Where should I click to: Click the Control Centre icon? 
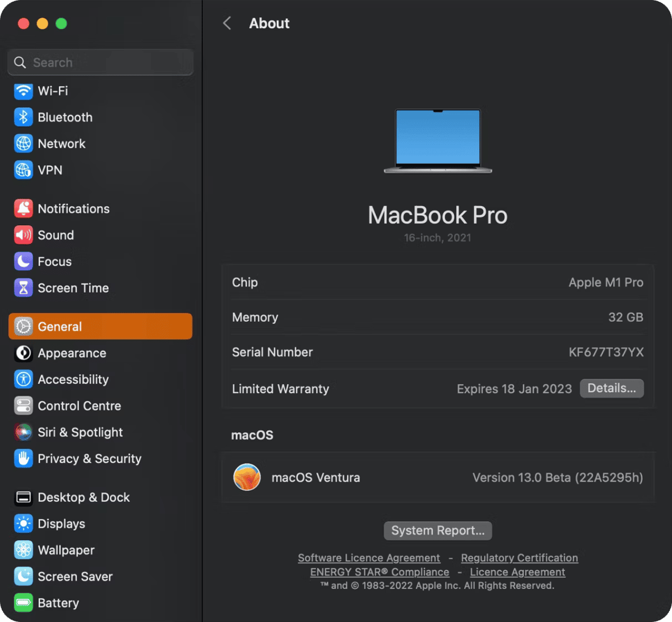(23, 406)
